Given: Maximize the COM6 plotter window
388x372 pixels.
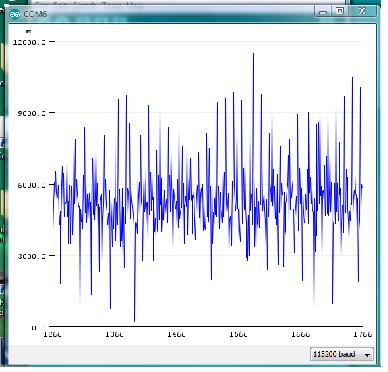Looking at the screenshot, I should pos(340,11).
